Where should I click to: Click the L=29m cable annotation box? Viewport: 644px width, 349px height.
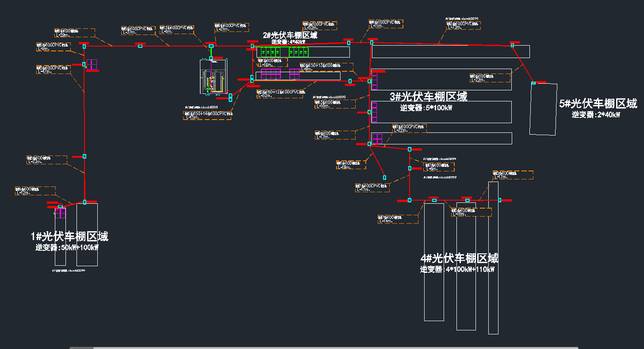(x=74, y=33)
